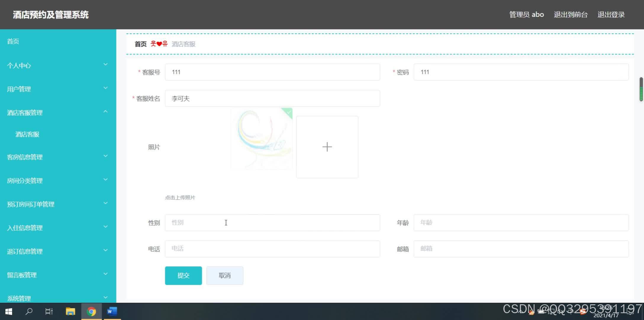The image size is (644, 320).
Task: Click the 点击上传照片 hint text
Action: [180, 198]
